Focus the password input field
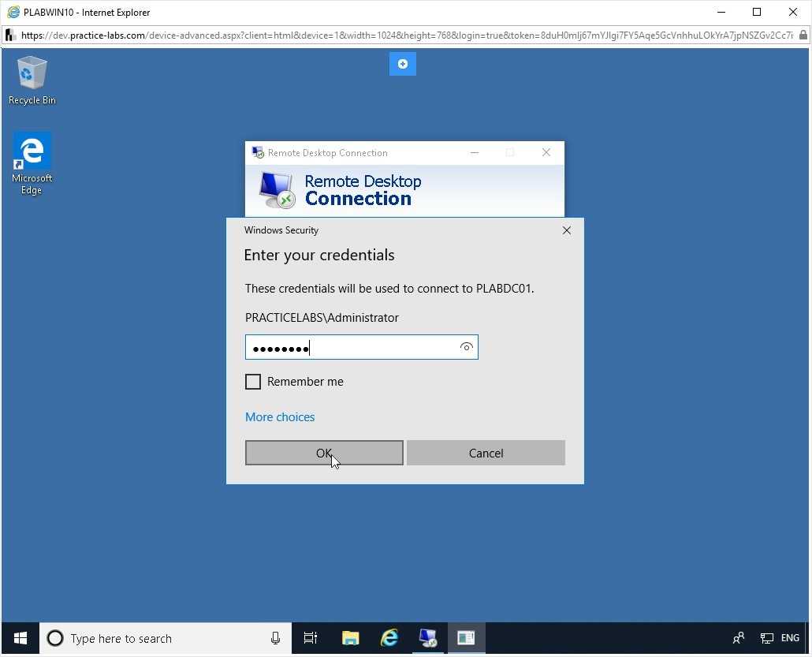 point(362,347)
